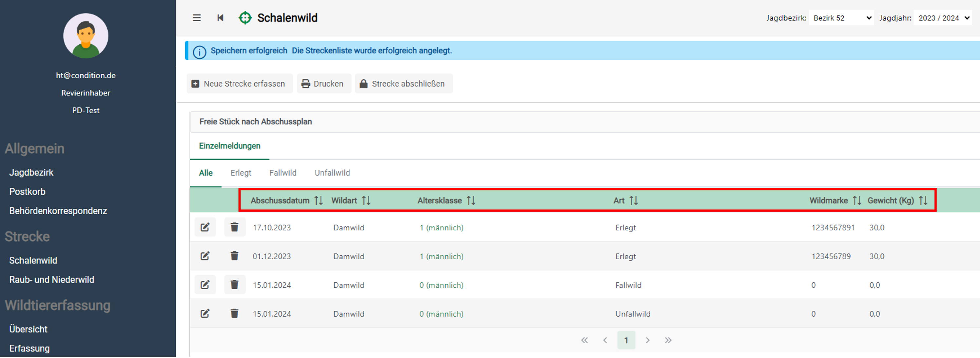The width and height of the screenshot is (980, 358).
Task: Click the hamburger menu icon
Action: point(197,18)
